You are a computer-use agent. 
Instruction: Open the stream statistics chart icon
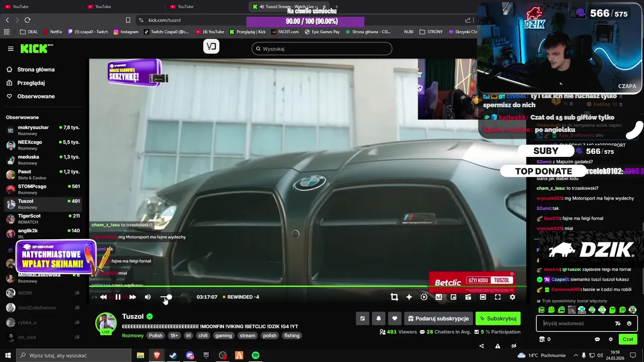point(439,297)
